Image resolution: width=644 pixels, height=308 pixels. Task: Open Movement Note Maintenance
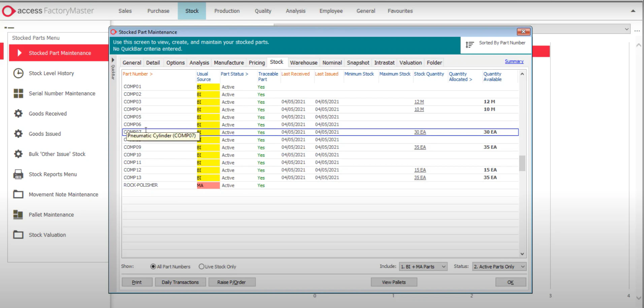(63, 194)
